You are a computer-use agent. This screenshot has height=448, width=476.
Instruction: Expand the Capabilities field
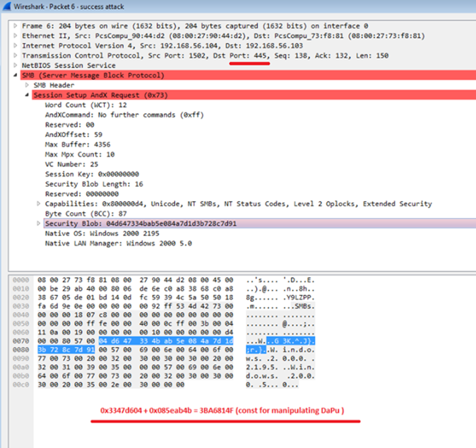(38, 203)
